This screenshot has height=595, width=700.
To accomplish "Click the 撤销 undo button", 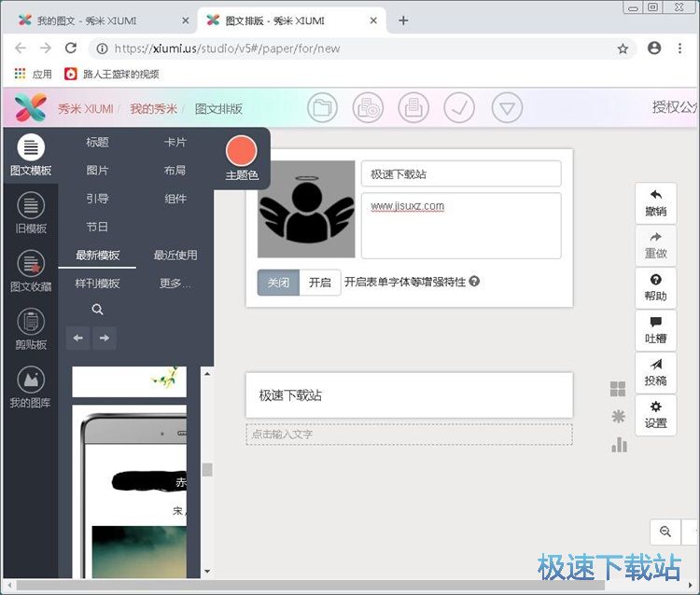I will pyautogui.click(x=656, y=203).
